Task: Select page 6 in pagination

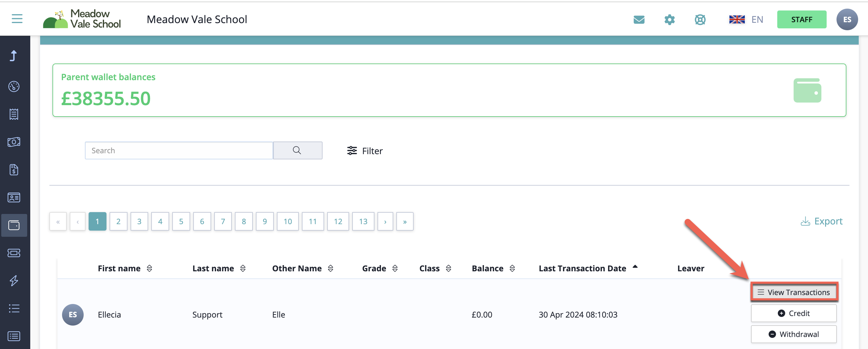Action: click(x=202, y=221)
